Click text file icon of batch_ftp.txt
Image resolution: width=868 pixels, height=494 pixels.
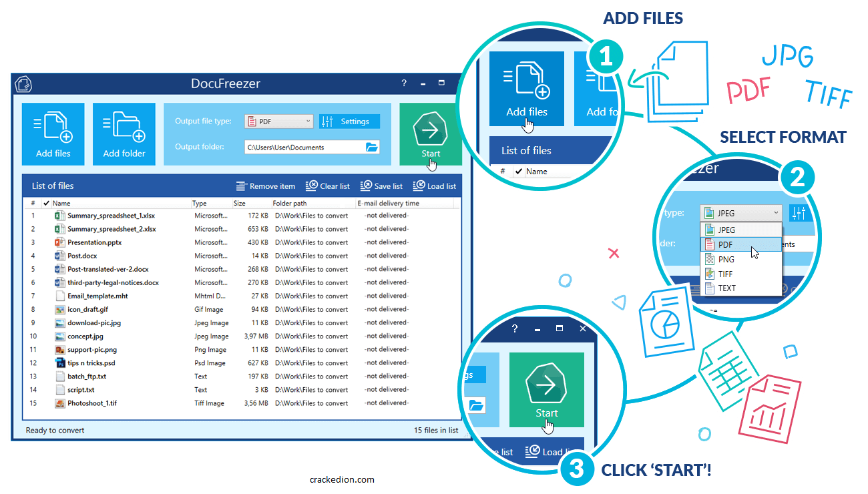[x=60, y=376]
